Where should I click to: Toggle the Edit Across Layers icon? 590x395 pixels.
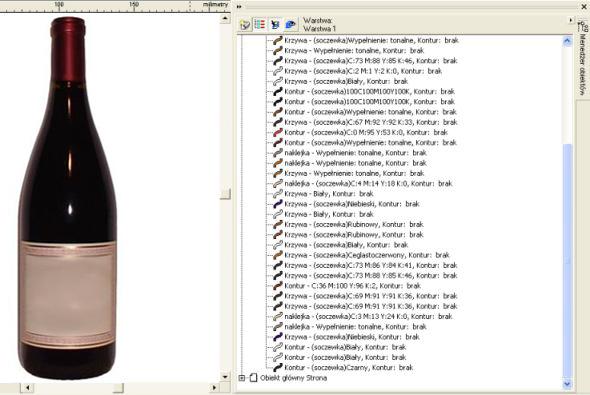(275, 24)
